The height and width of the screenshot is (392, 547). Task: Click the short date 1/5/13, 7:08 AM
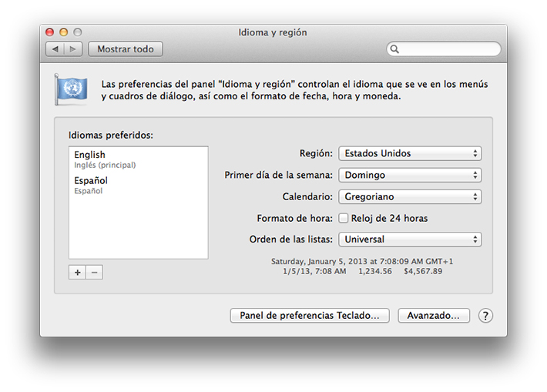(314, 271)
